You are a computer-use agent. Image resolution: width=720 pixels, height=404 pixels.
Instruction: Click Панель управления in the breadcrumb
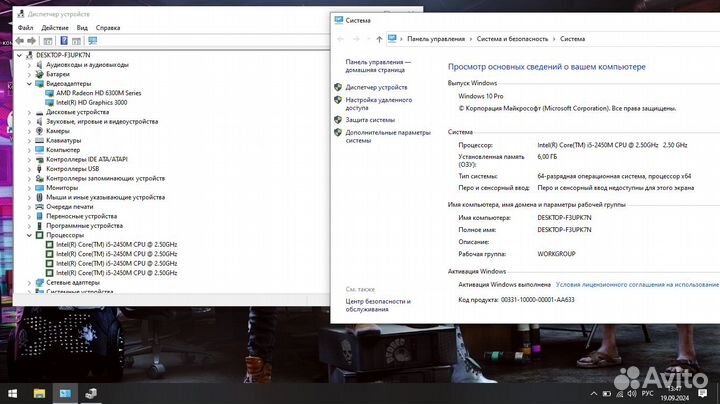coord(436,39)
